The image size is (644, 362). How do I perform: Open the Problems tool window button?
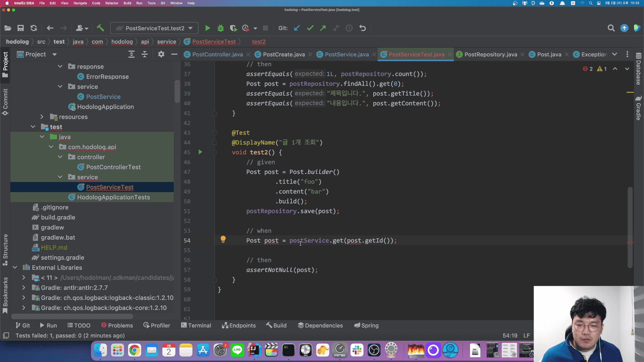[117, 325]
